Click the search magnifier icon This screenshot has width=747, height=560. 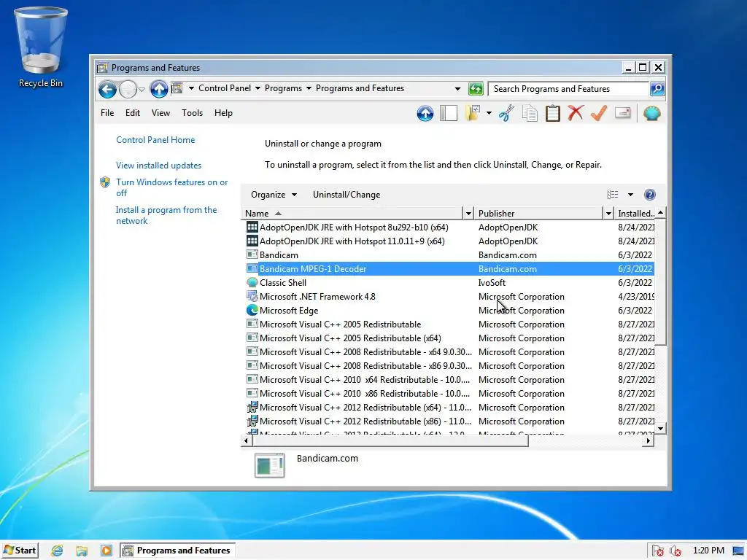[x=657, y=88]
